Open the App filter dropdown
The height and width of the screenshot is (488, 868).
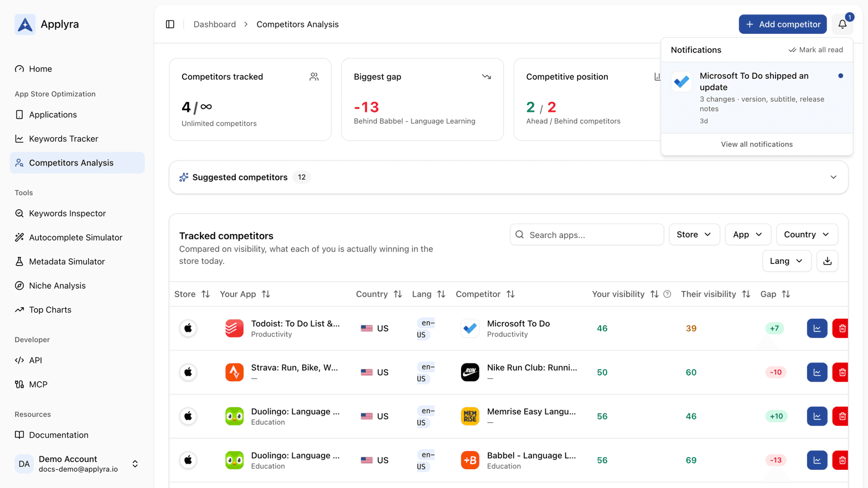(747, 235)
